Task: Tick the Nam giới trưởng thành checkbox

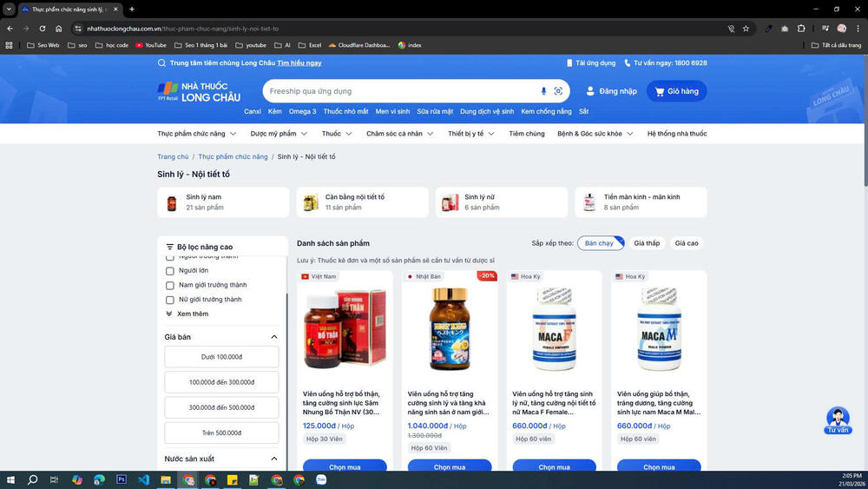Action: point(170,285)
